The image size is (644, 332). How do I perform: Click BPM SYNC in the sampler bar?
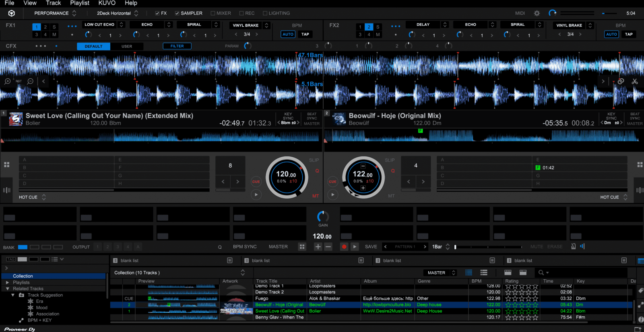[245, 247]
